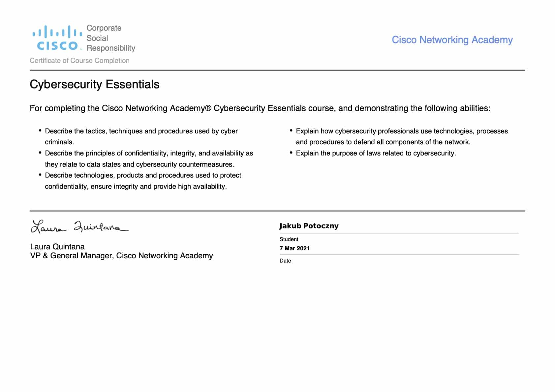
Task: Click the registered trademark symbol after Academy
Action: [x=208, y=108]
